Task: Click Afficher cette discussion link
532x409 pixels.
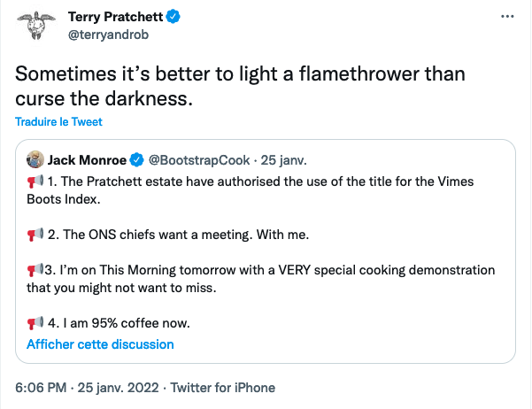Action: coord(100,344)
